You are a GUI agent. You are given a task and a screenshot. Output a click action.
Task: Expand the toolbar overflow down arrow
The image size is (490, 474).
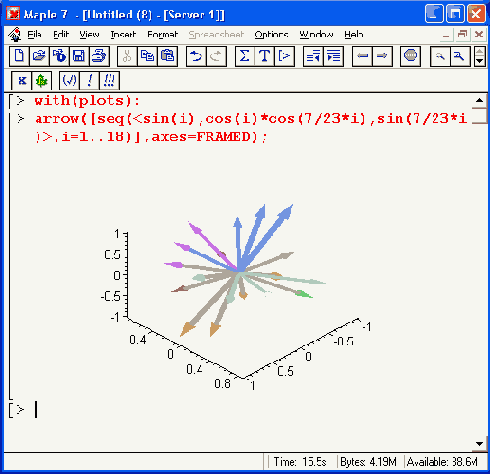pos(479,61)
